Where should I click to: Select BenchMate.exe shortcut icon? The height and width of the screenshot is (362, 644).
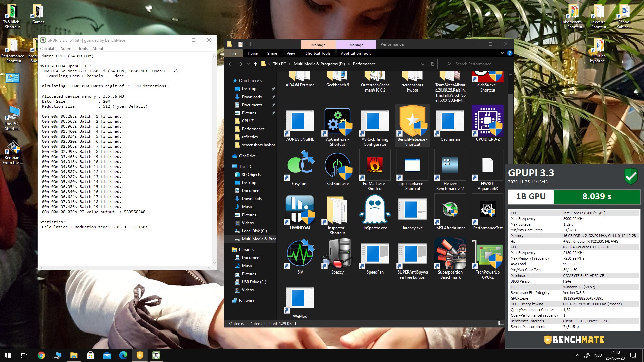pos(413,121)
